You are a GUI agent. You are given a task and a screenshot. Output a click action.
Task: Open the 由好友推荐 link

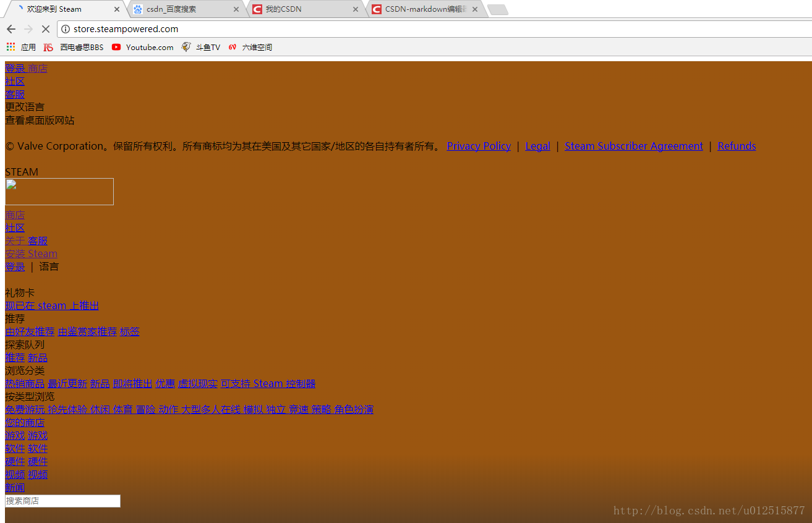pos(30,331)
